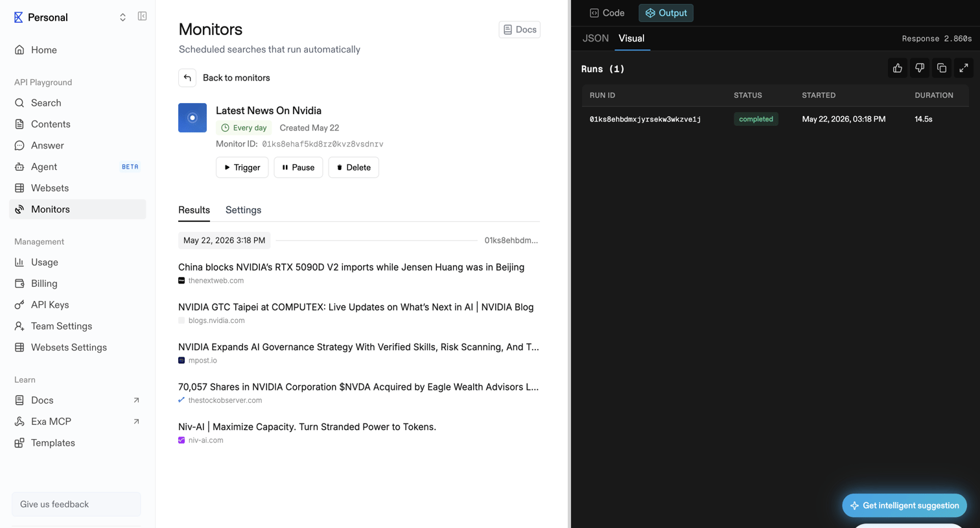Open 70,057 Shares in NVIDIA result
The width and height of the screenshot is (980, 528).
(358, 387)
